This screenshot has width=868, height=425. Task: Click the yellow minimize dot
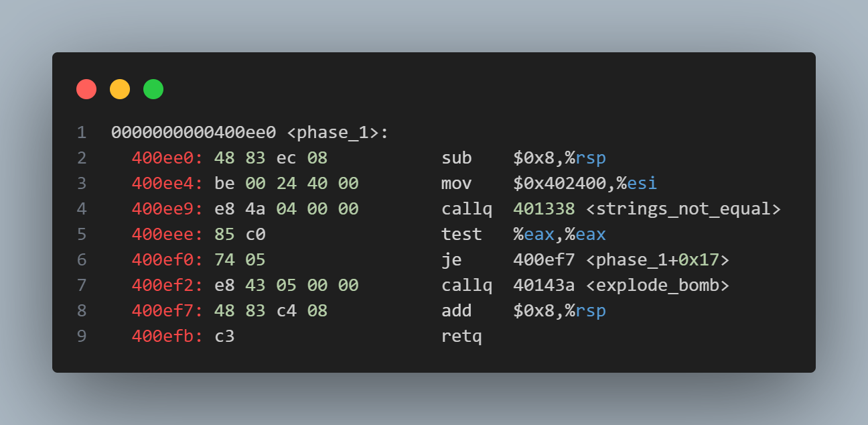pyautogui.click(x=120, y=89)
